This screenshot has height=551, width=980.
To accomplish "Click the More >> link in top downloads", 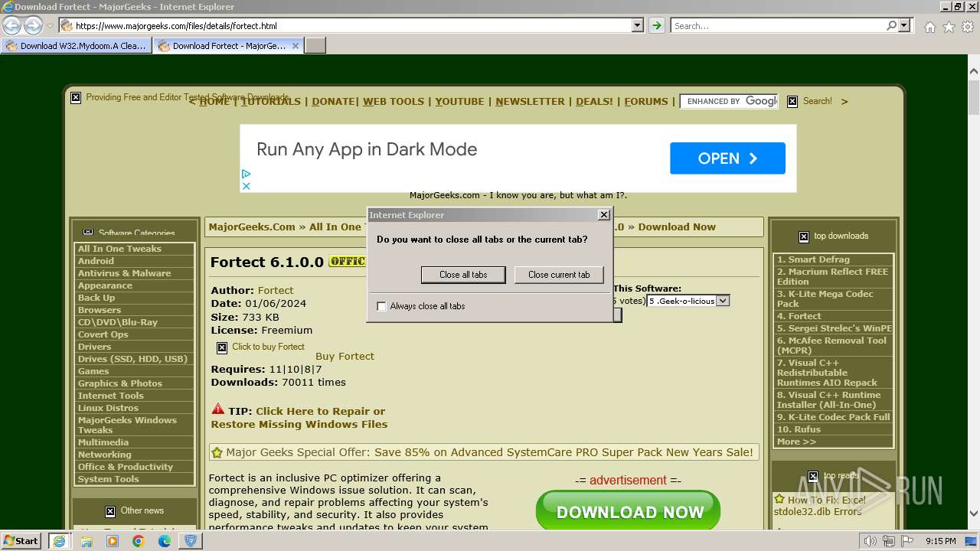I will pos(796,442).
